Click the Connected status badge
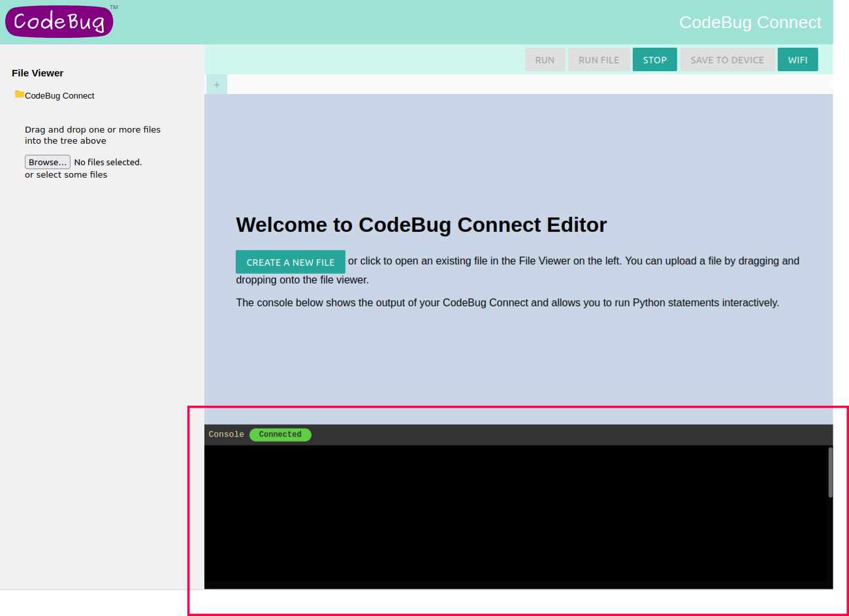This screenshot has height=616, width=849. click(280, 434)
